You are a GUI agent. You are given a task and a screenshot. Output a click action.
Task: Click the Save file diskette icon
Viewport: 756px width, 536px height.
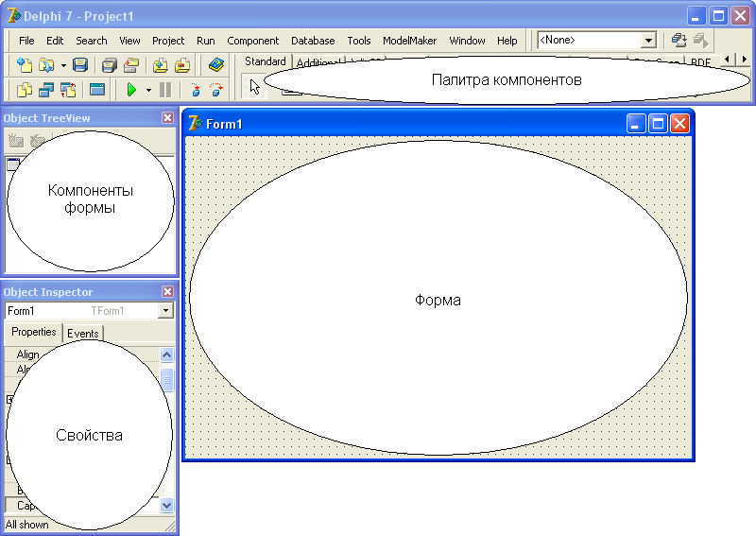click(x=80, y=65)
